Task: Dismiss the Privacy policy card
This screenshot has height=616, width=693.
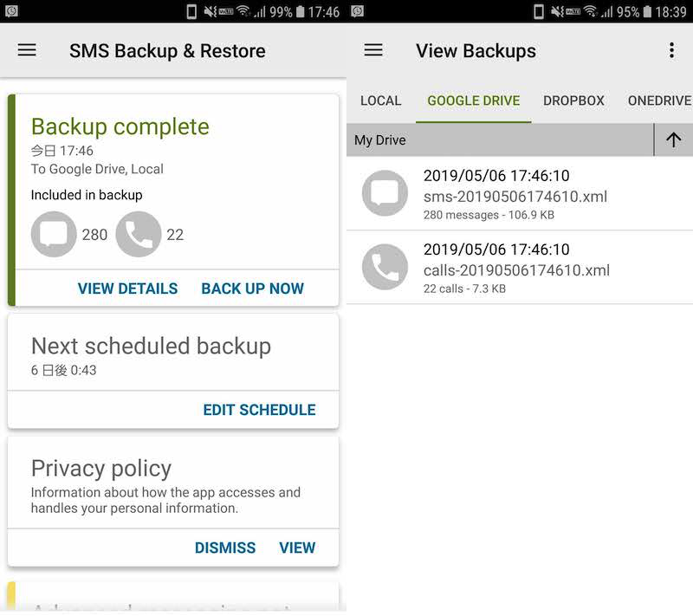Action: pos(225,548)
